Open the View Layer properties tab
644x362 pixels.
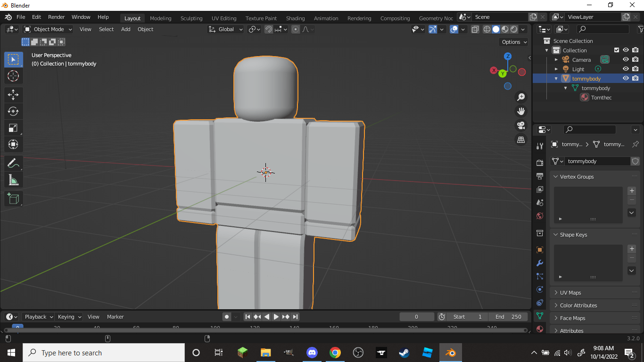click(540, 189)
